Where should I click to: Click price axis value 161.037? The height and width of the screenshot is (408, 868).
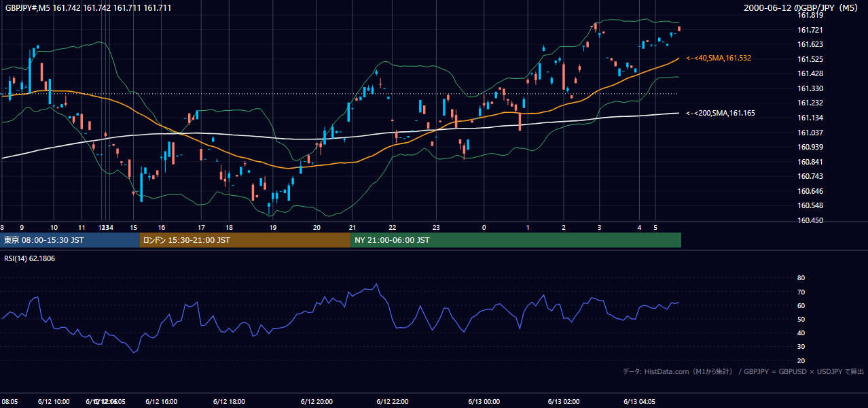(x=810, y=133)
